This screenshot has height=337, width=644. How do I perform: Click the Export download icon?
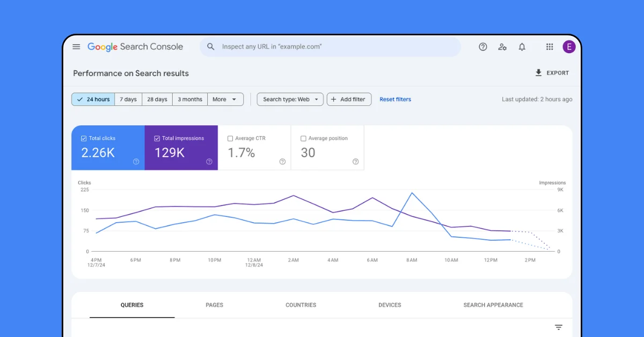click(x=538, y=73)
